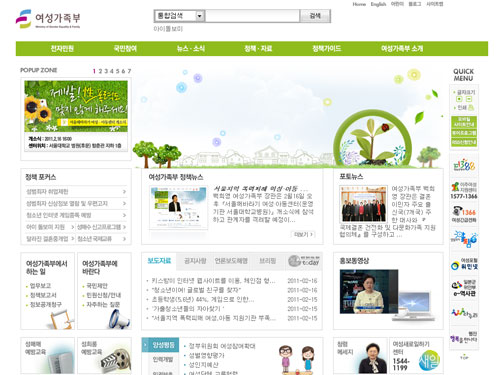Image resolution: width=500 pixels, height=375 pixels.
Task: Click the e-역사관 banner icon
Action: [x=464, y=288]
